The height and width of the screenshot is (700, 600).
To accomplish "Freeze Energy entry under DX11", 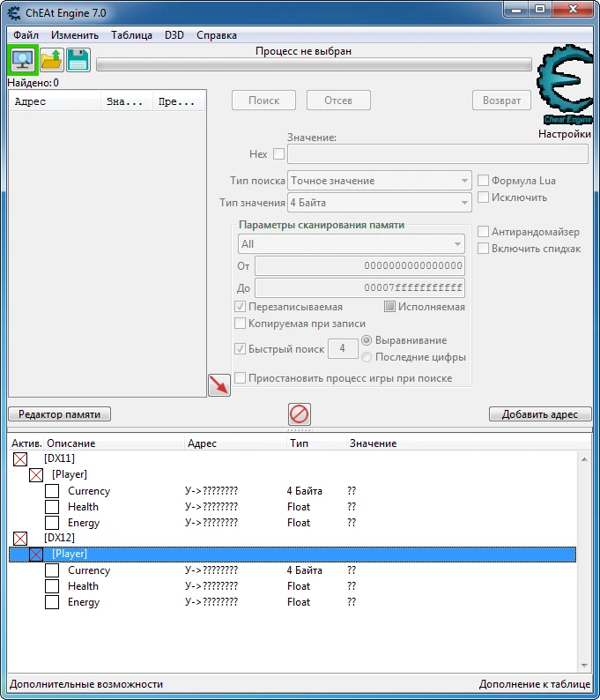I will (x=52, y=522).
